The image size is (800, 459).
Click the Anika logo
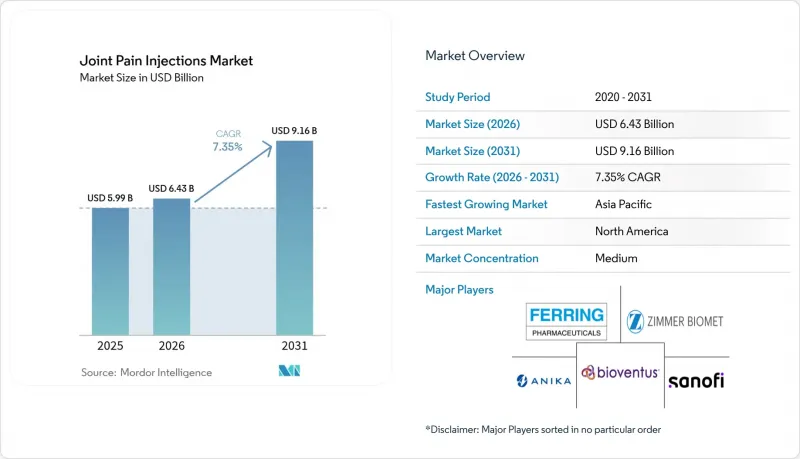click(x=543, y=381)
